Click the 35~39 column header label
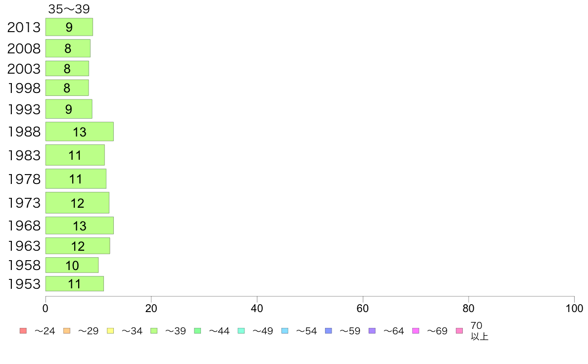This screenshot has width=588, height=364. [69, 9]
